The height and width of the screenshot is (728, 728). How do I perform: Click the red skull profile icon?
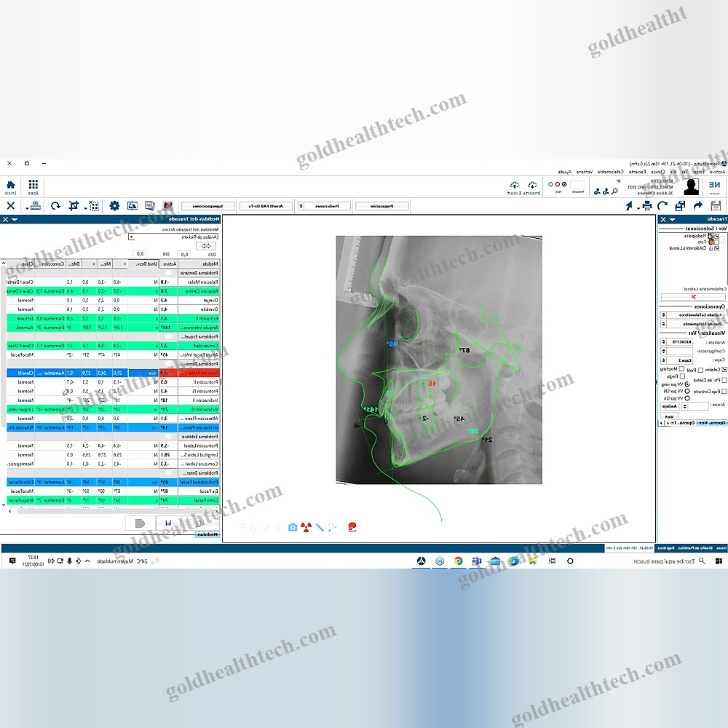[x=352, y=527]
